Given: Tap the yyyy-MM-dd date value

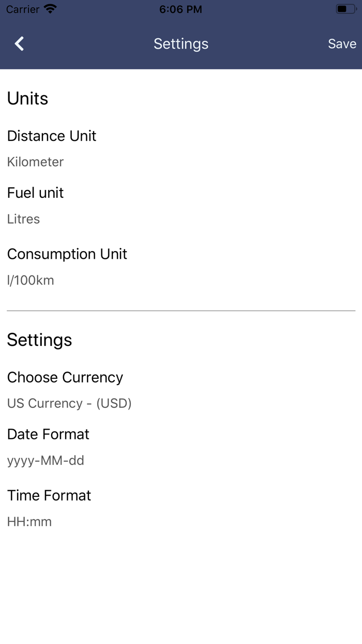Looking at the screenshot, I should click(46, 460).
